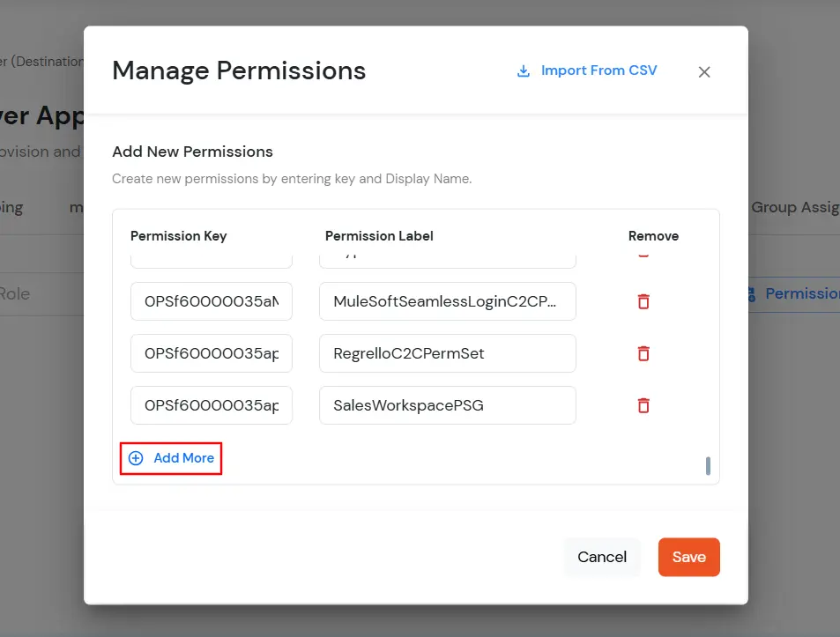Viewport: 840px width, 637px height.
Task: Click the Permission Key field next to SalesWorkspacePSG
Action: (212, 404)
